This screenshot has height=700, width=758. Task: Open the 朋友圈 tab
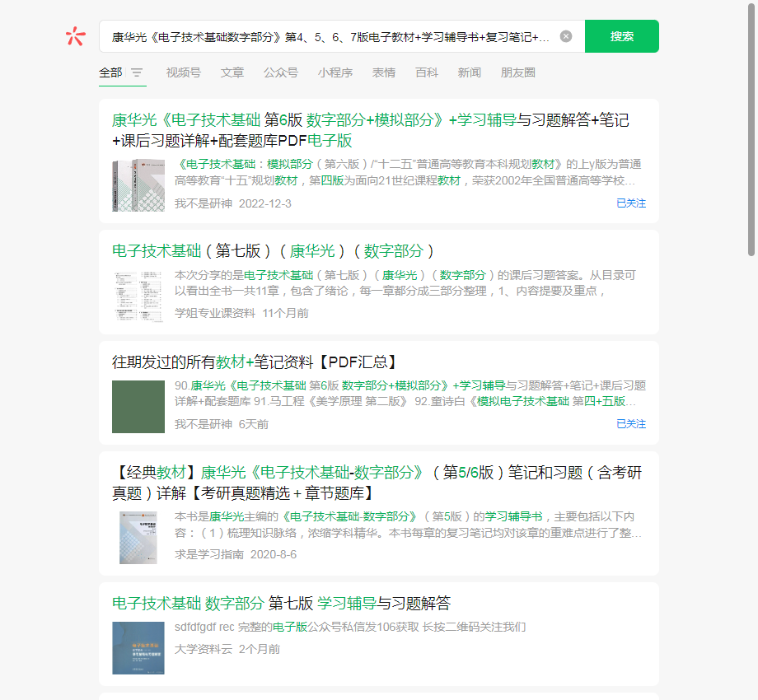pos(517,72)
